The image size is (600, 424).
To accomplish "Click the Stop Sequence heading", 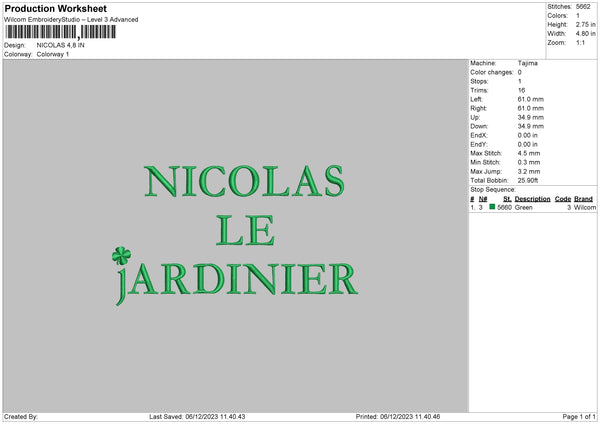I will coord(493,190).
